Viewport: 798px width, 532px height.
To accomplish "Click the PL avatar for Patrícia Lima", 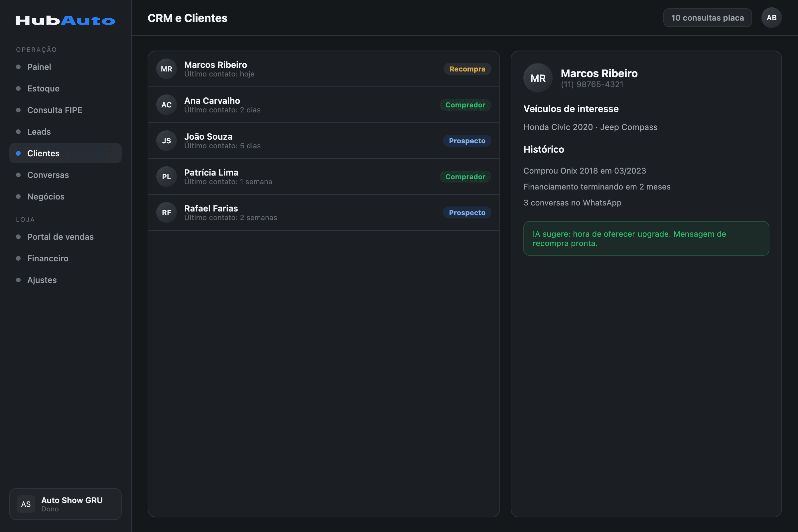I will (x=166, y=177).
